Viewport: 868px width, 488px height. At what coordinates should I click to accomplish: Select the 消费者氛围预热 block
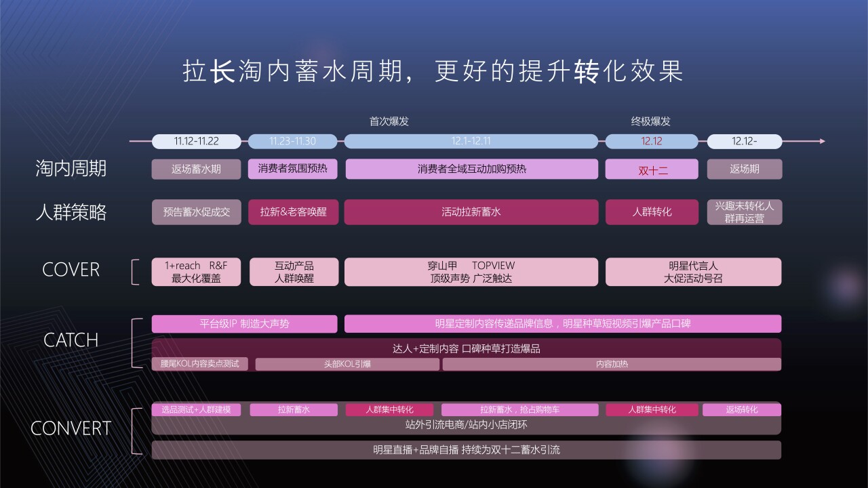(293, 169)
